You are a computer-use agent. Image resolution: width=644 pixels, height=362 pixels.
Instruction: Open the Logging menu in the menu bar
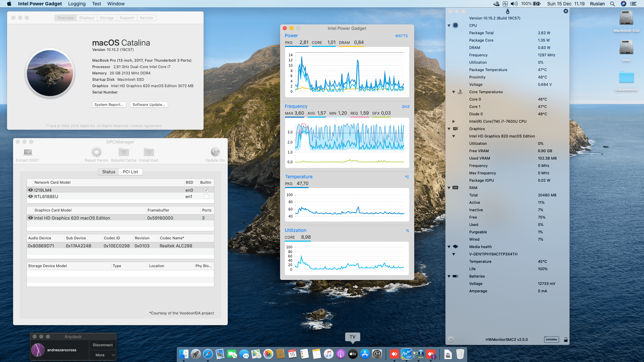[76, 4]
